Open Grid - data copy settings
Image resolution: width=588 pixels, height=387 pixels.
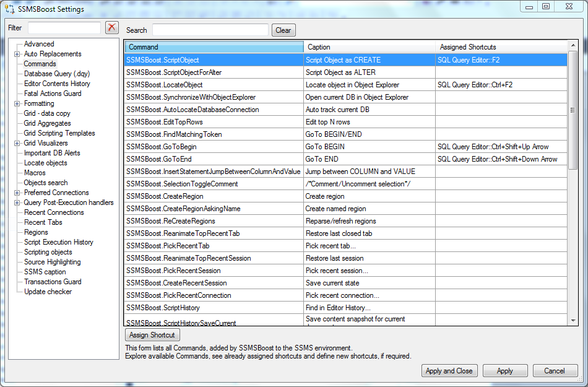[x=47, y=113]
